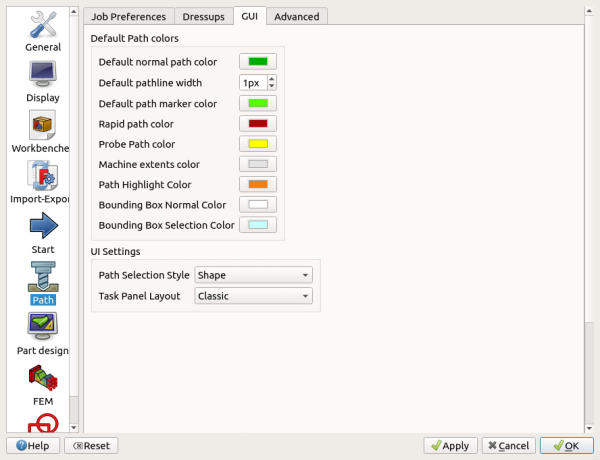600x460 pixels.
Task: Select the Path preferences section
Action: pyautogui.click(x=43, y=284)
